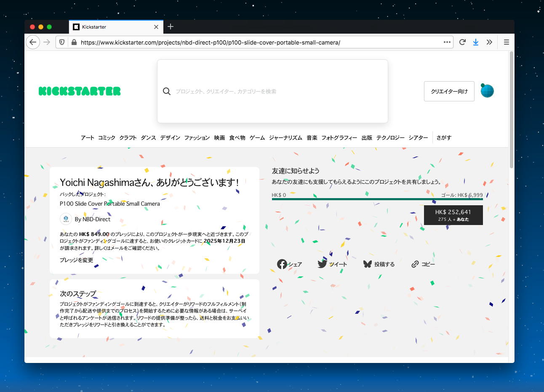Open the ダンス category
Image resolution: width=544 pixels, height=392 pixels.
(148, 138)
